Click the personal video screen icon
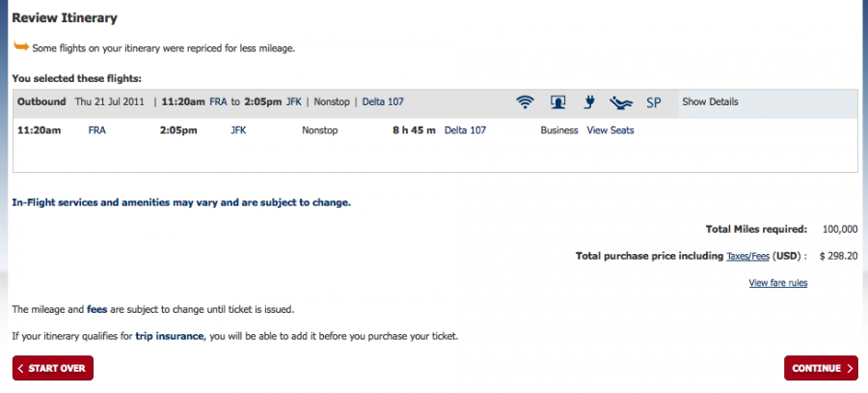This screenshot has height=393, width=868. 557,102
